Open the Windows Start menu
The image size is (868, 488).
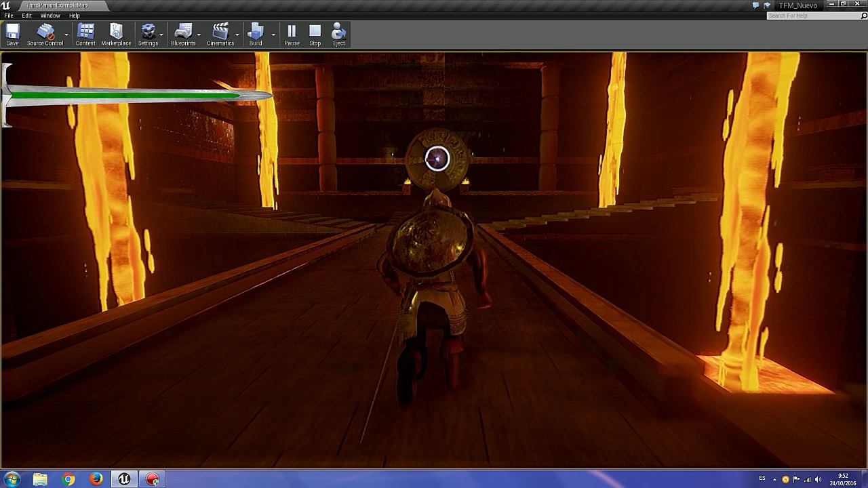point(11,479)
